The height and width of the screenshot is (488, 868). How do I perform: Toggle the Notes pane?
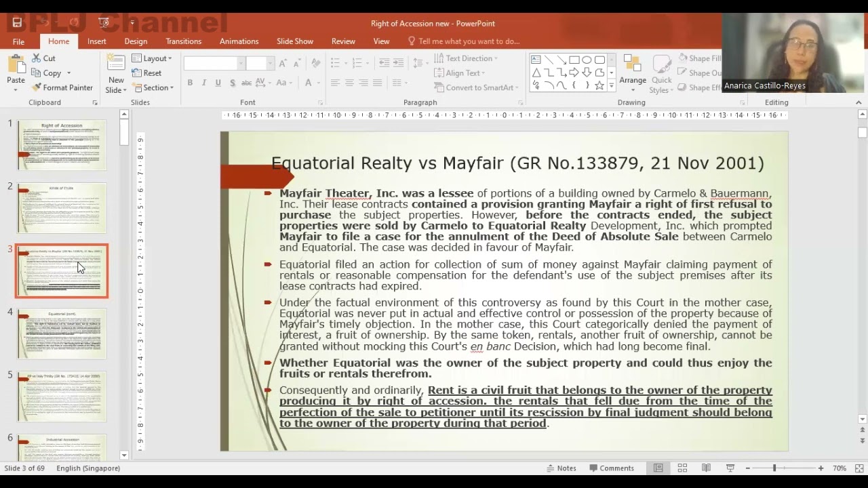(561, 468)
